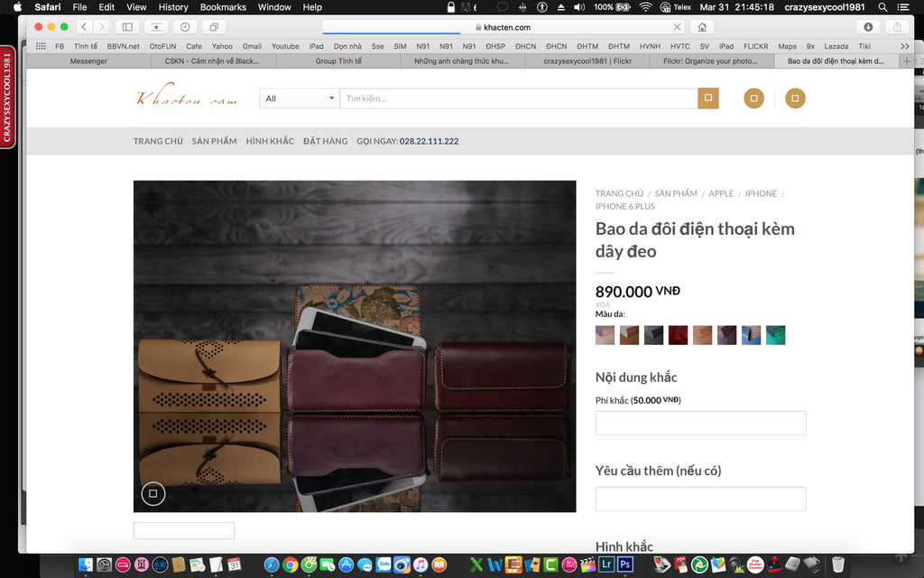The image size is (924, 578).
Task: Open the All category dropdown
Action: point(299,98)
